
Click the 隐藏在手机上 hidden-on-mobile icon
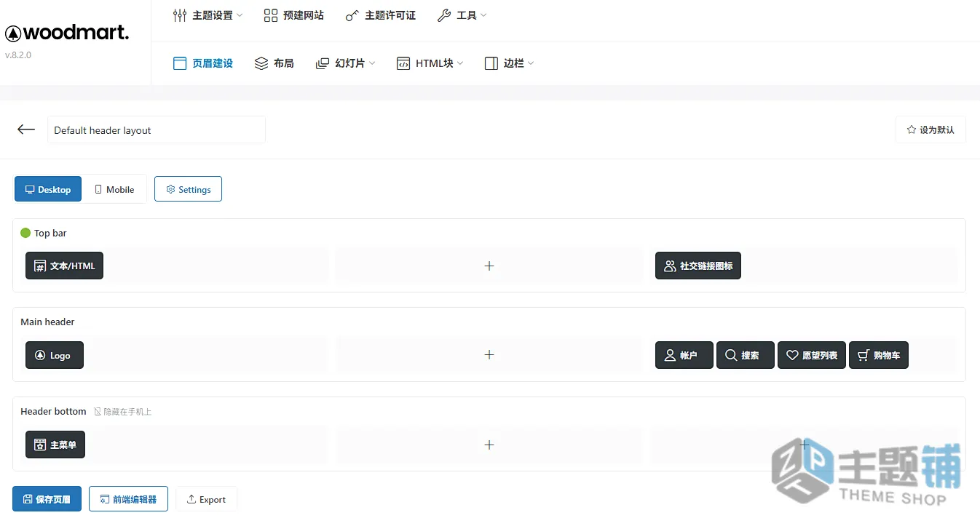pos(98,412)
